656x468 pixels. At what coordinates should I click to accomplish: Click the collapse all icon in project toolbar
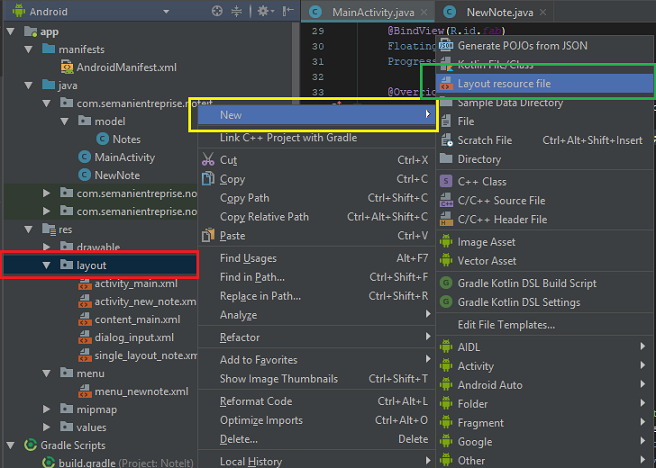[236, 11]
